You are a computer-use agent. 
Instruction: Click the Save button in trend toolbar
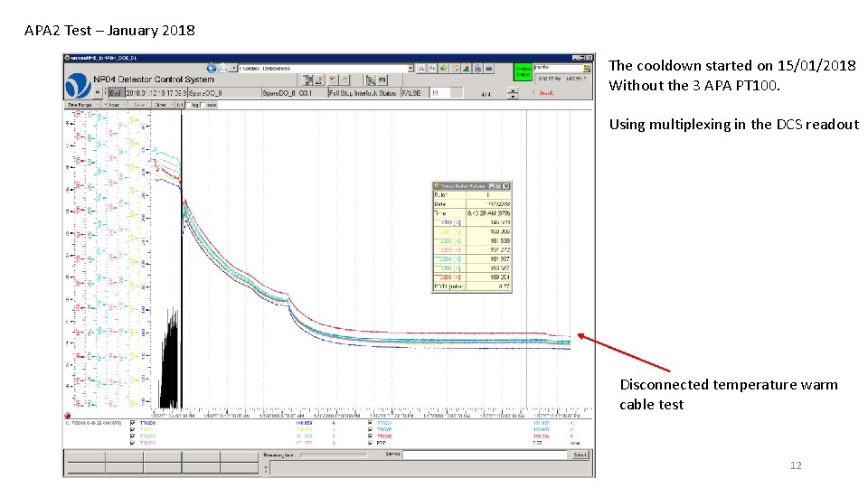pyautogui.click(x=139, y=105)
